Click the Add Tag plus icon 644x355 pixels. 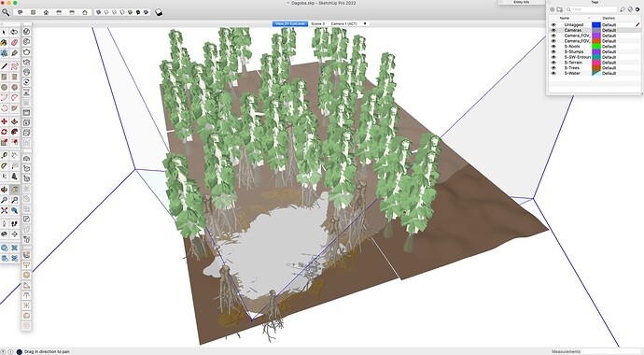(552, 9)
